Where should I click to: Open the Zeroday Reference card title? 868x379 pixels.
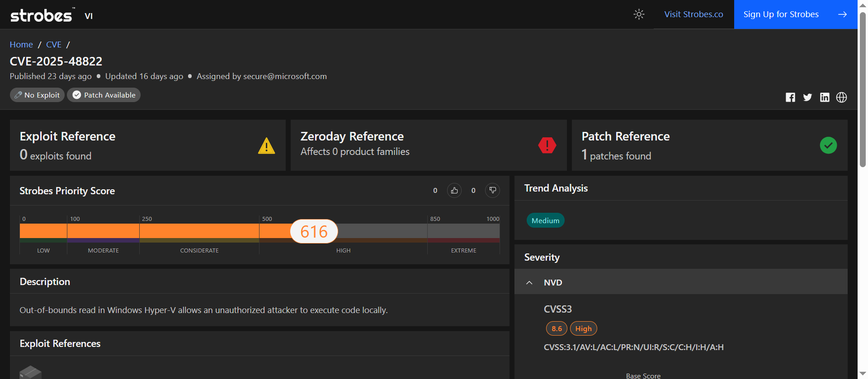(x=352, y=136)
